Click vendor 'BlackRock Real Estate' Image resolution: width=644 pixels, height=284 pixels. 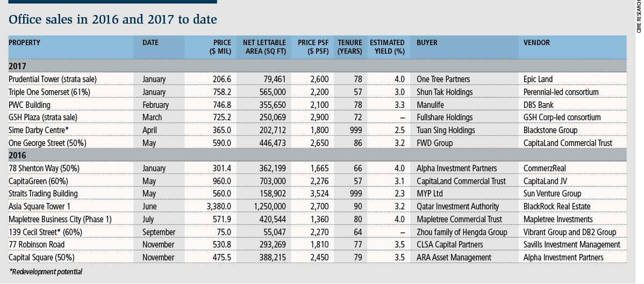[556, 207]
